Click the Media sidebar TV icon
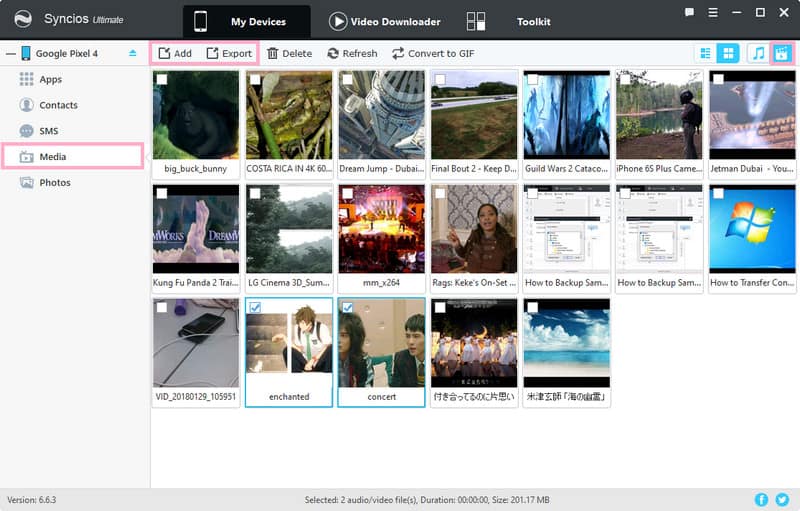The height and width of the screenshot is (511, 800). click(27, 157)
